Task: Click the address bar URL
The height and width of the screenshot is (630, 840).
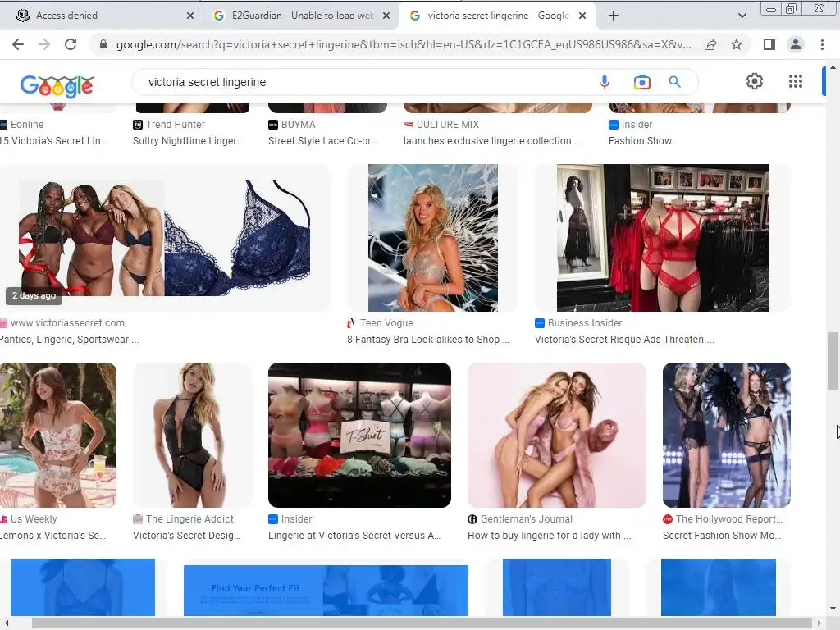Action: pyautogui.click(x=403, y=44)
